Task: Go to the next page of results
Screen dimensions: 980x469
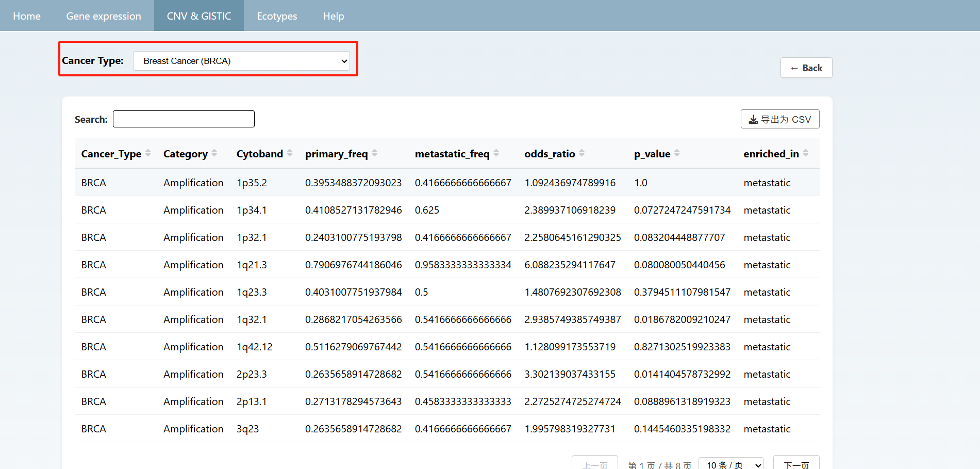Action: (796, 464)
